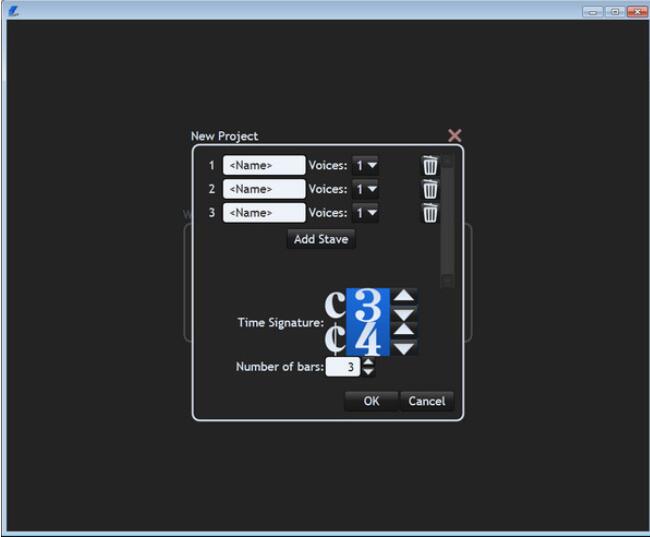
Task: Increase the time signature numerator
Action: coord(403,296)
